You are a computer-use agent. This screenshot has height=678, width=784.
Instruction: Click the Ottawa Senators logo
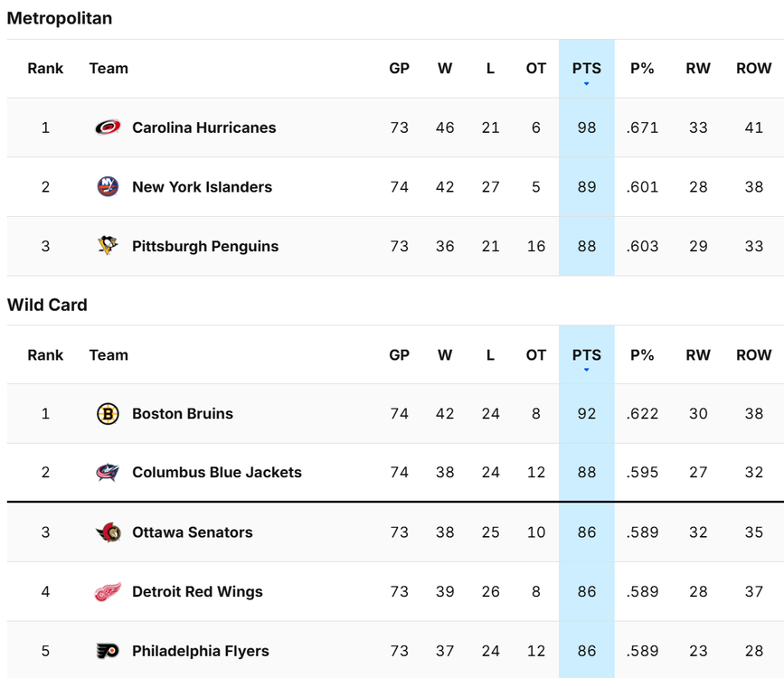pos(108,532)
